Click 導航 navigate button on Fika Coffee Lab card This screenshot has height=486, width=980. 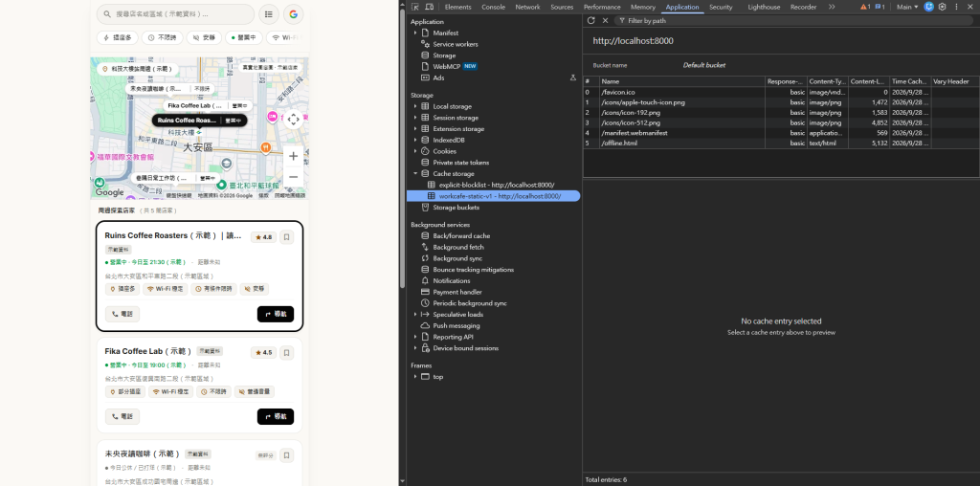click(x=276, y=417)
